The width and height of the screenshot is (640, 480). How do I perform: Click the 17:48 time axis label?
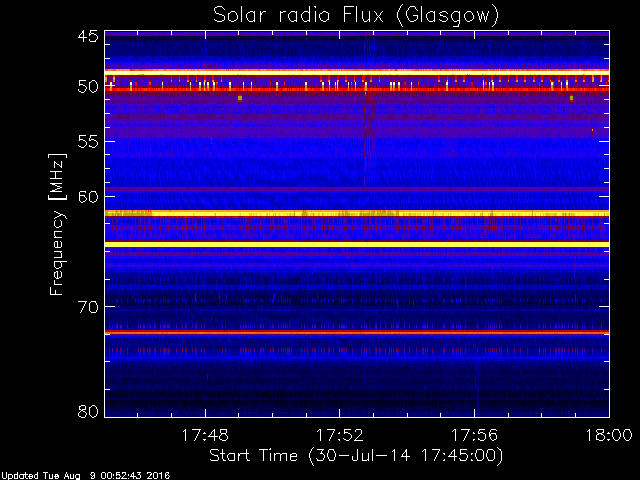(205, 435)
